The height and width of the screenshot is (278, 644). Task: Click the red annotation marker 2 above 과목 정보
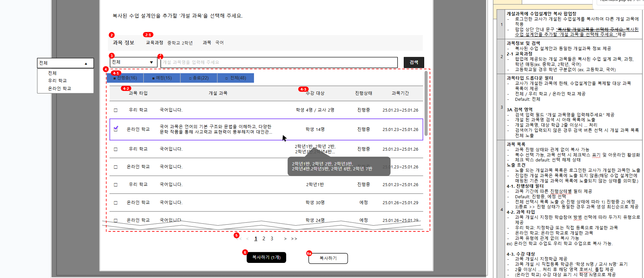[x=112, y=35]
